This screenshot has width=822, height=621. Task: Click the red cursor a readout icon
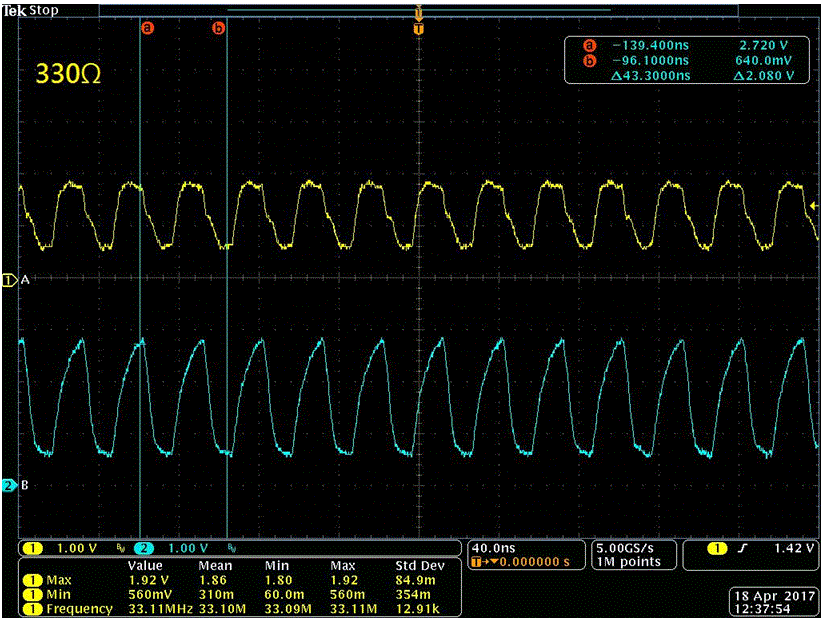[x=590, y=46]
